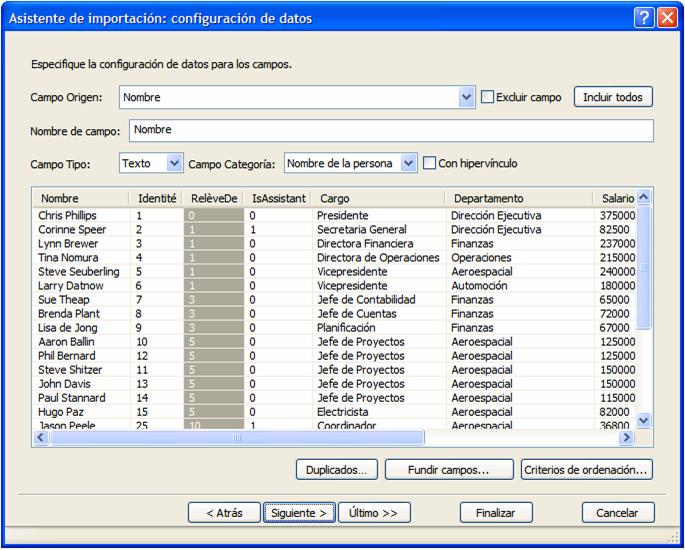Screen dimensions: 685x550
Task: Enable the Excluir campo checkbox
Action: pyautogui.click(x=487, y=97)
